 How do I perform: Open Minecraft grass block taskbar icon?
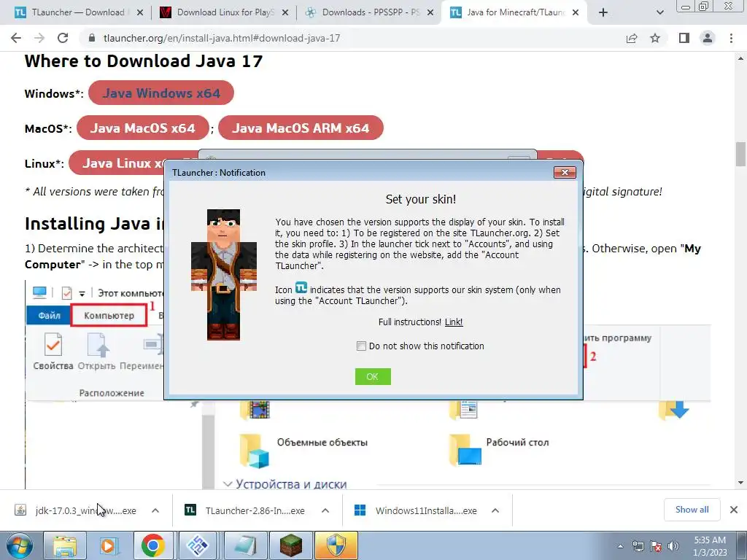coord(290,545)
